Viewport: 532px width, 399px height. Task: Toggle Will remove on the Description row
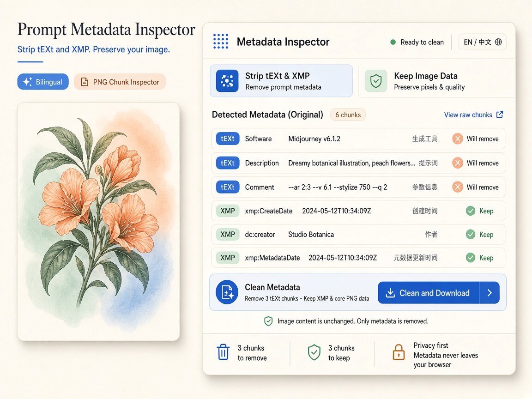pos(475,163)
